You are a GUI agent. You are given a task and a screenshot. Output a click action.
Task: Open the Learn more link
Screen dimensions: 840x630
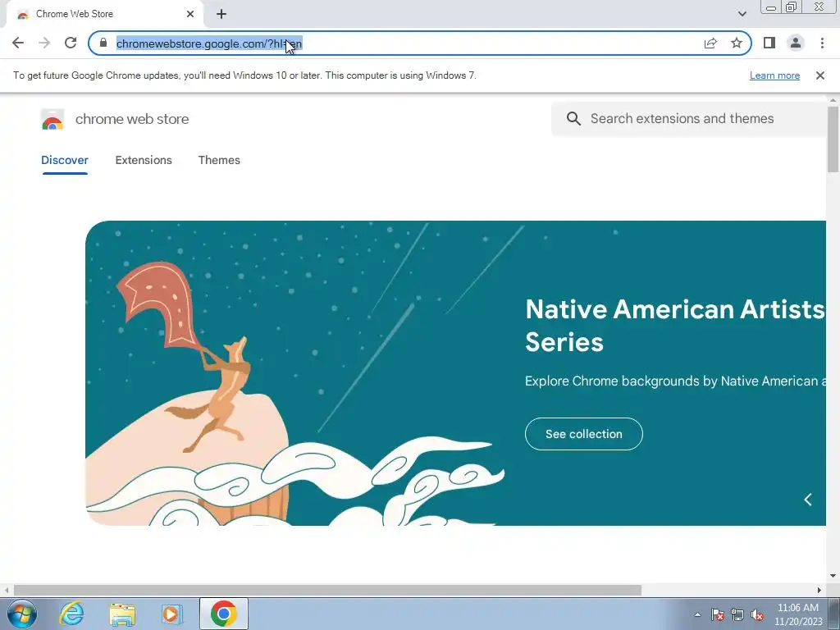(774, 75)
